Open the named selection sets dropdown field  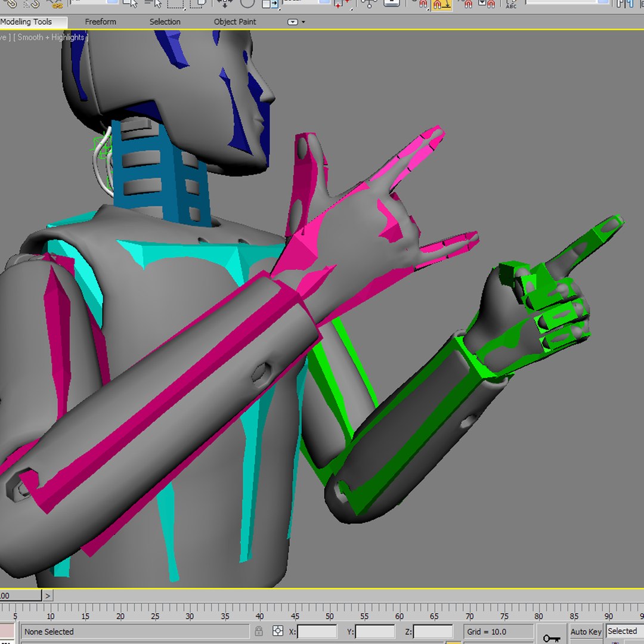[x=566, y=2]
